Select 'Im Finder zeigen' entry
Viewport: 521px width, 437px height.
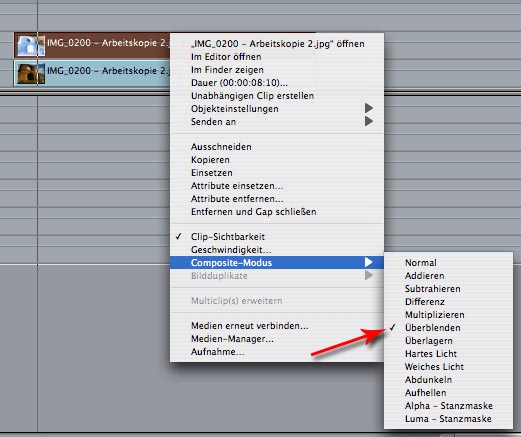coord(277,70)
